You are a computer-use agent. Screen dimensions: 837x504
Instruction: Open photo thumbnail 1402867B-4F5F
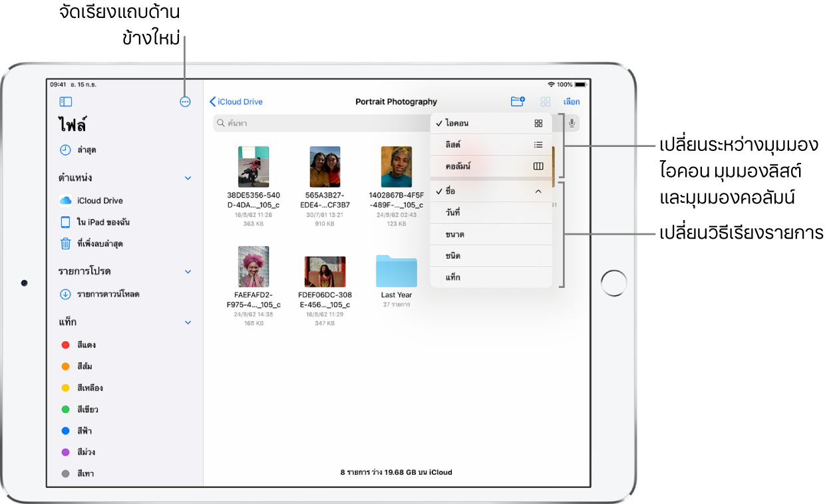click(397, 167)
